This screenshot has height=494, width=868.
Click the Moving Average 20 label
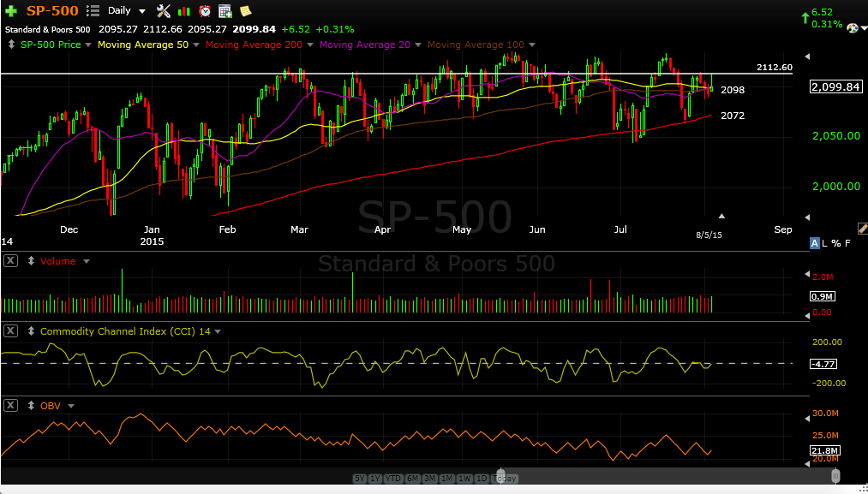(365, 45)
